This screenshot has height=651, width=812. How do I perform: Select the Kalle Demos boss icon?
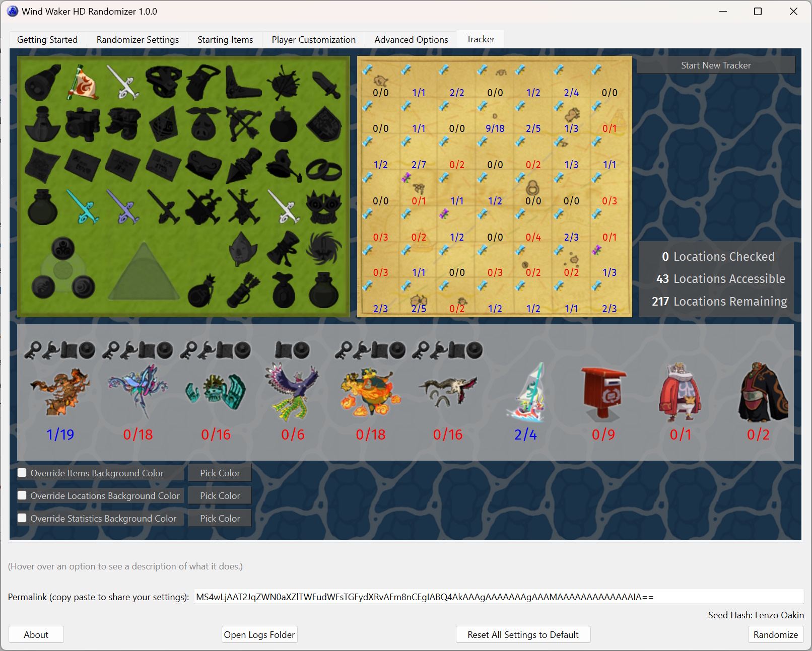[x=138, y=392]
